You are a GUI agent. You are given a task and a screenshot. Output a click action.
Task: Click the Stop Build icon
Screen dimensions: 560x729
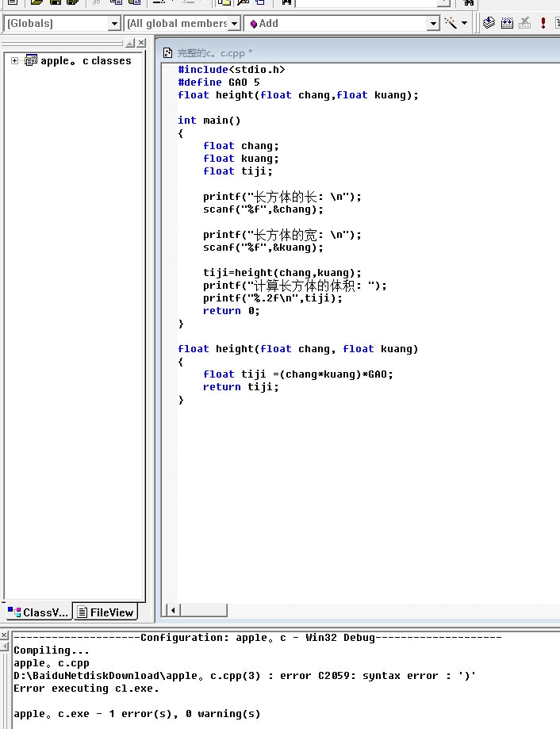[524, 23]
